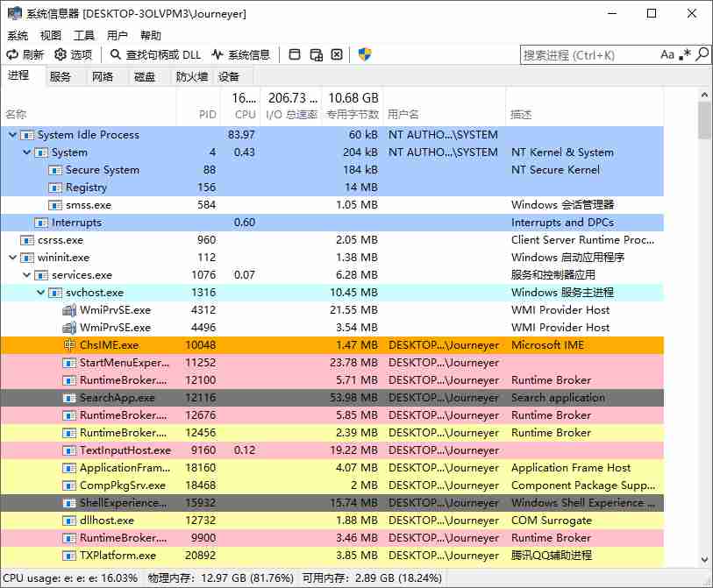Click the ShellExperience... process icon
The height and width of the screenshot is (588, 713).
(69, 503)
